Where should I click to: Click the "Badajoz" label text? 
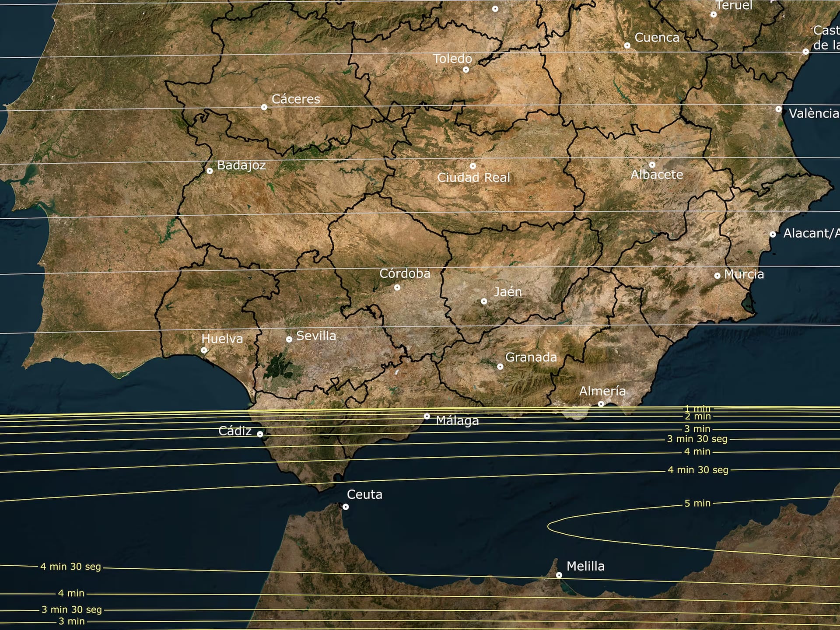(x=241, y=165)
